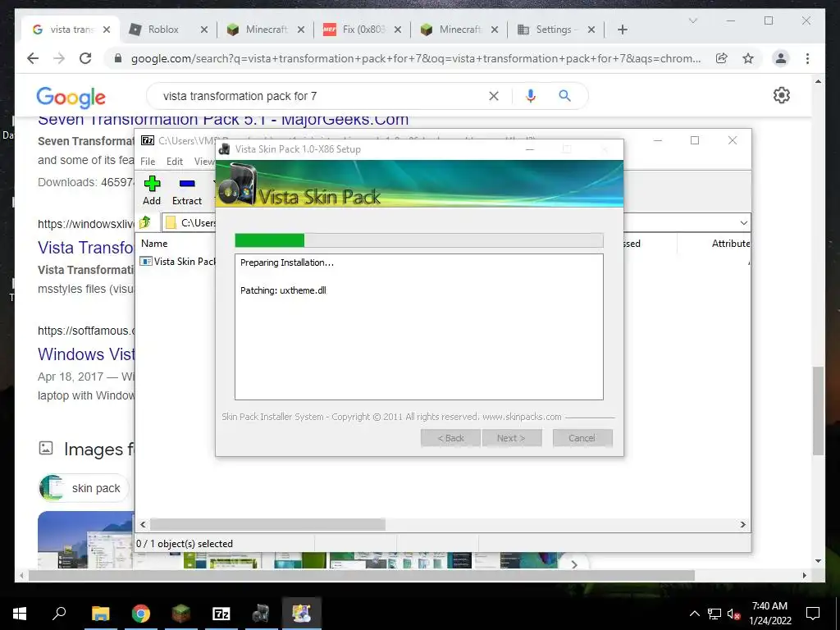
Task: Open Seven Transformation Pack MajorGeeks link
Action: [x=223, y=120]
